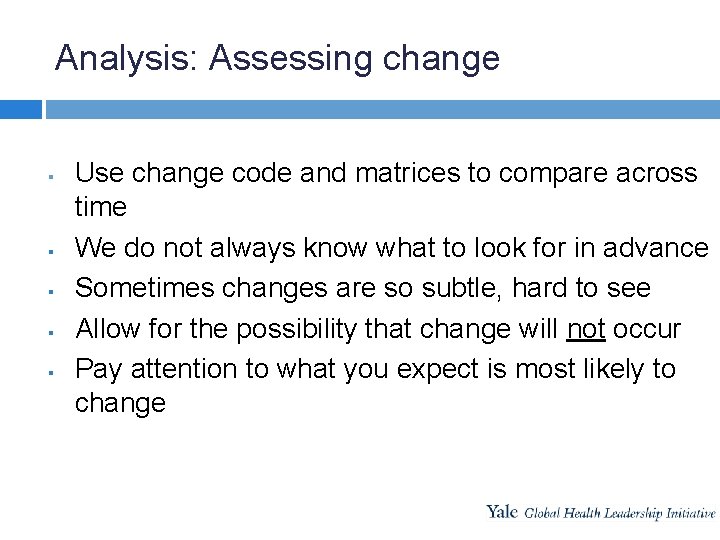Image resolution: width=720 pixels, height=540 pixels.
Task: Click the bullet marker before 'Allow for the'
Action: (51, 332)
